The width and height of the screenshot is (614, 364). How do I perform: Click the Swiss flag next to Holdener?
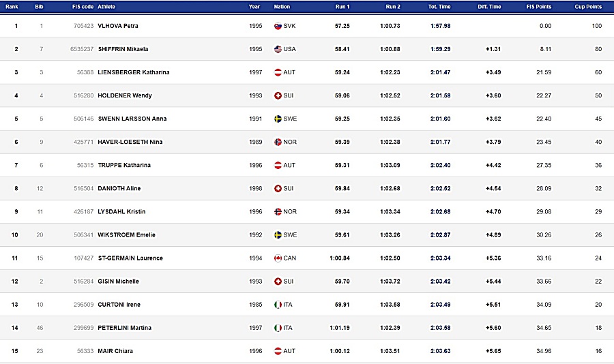(x=278, y=96)
